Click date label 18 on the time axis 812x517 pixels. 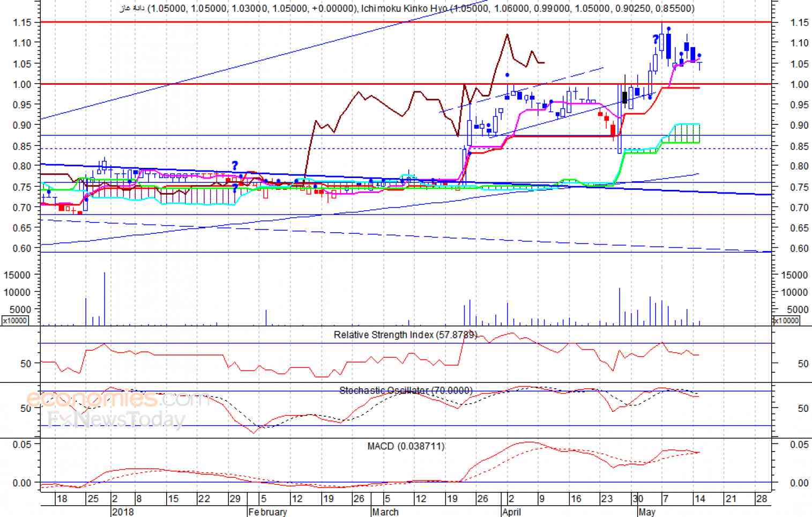point(62,499)
